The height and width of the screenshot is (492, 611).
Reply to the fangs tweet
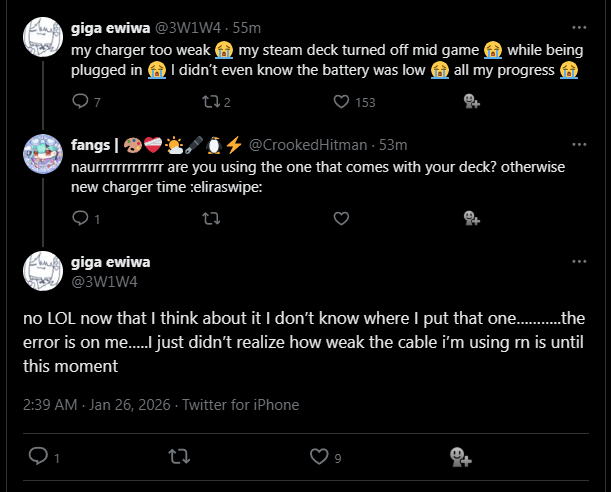[81, 218]
